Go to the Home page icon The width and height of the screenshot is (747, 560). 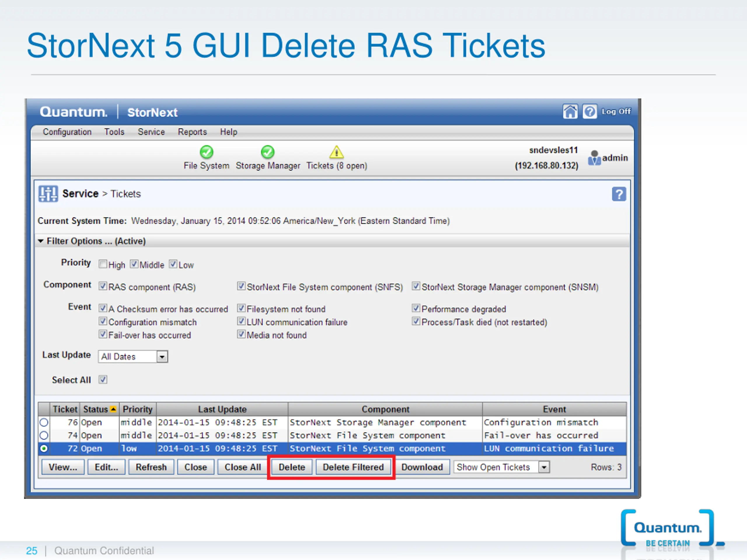coord(570,112)
